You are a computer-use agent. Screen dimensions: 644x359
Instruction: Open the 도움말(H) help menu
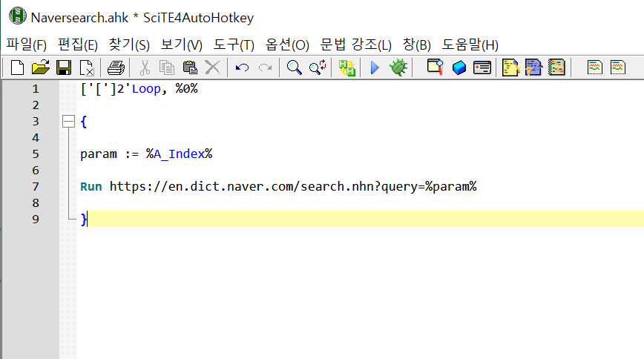point(470,45)
